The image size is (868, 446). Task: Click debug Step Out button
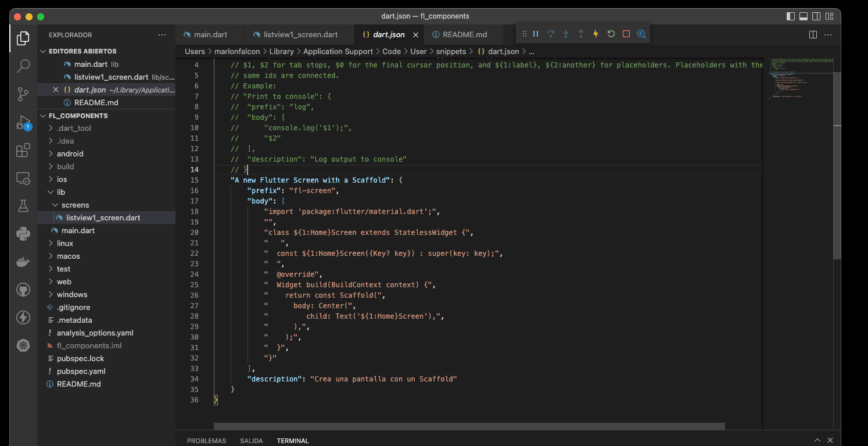tap(581, 34)
